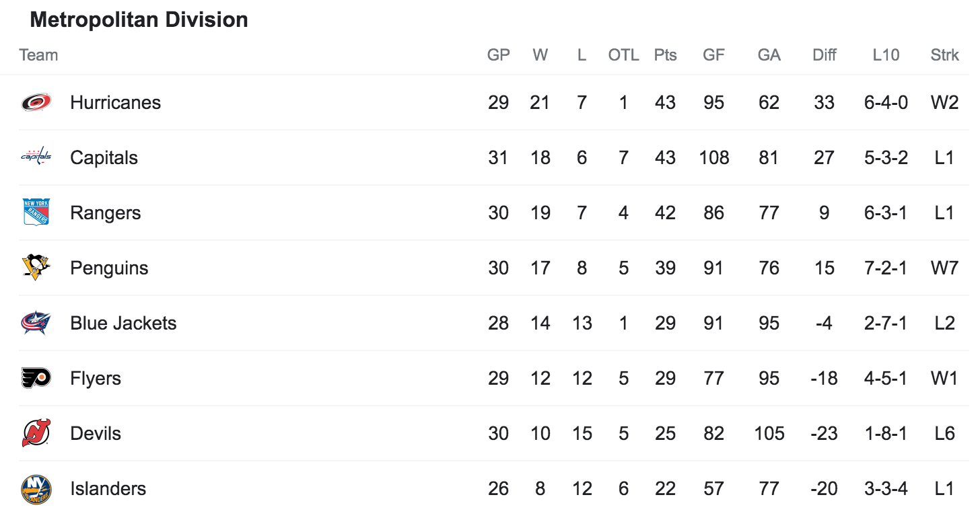Select the Blue Jackets logo
Image resolution: width=980 pixels, height=526 pixels.
click(x=36, y=323)
